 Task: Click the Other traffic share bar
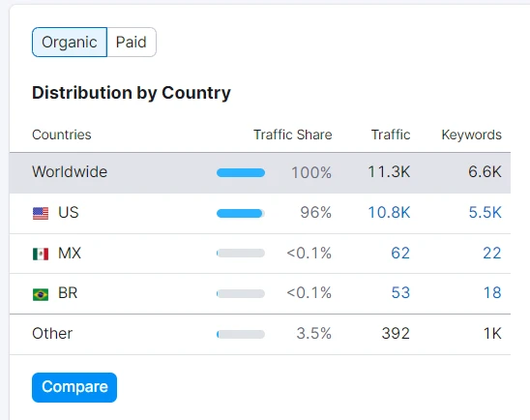241,334
